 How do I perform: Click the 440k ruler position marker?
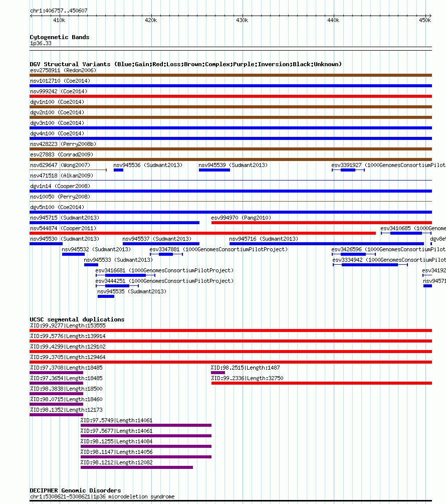tap(333, 20)
